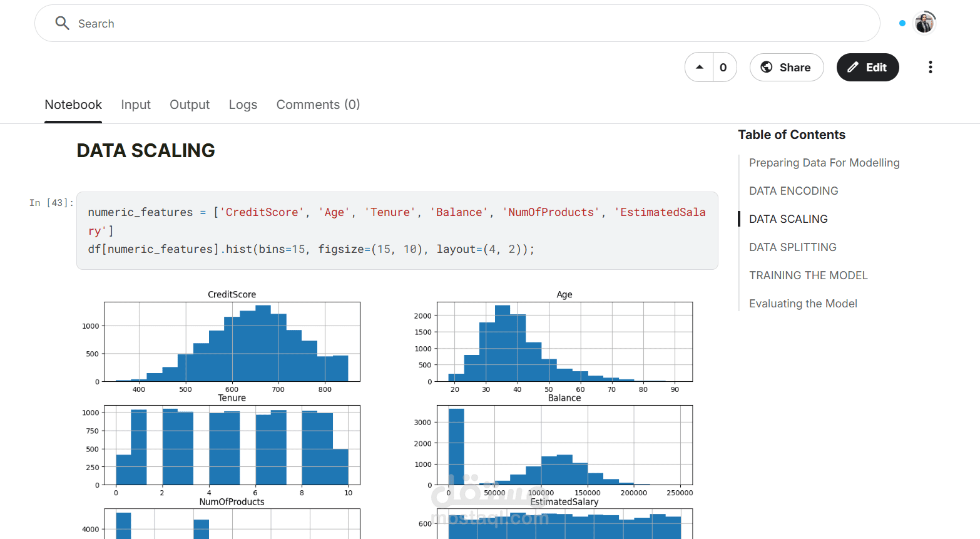Go to DATA SPLITTING section

tap(793, 247)
